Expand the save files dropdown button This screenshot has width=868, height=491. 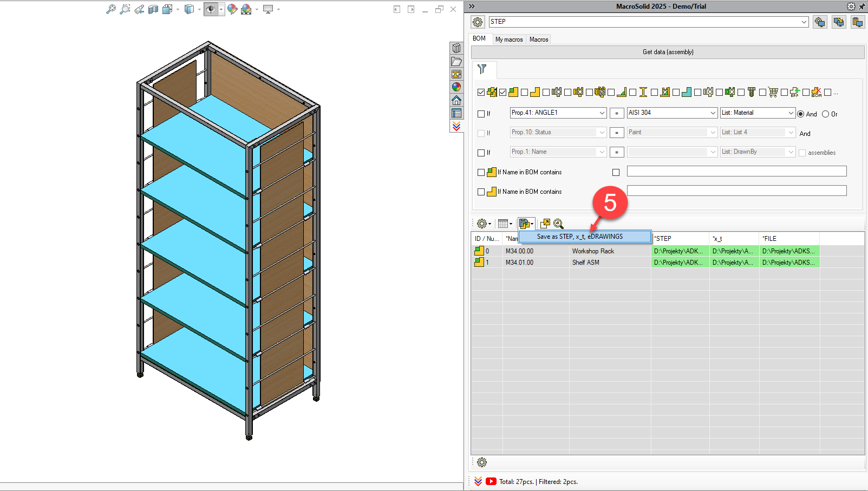(x=526, y=224)
